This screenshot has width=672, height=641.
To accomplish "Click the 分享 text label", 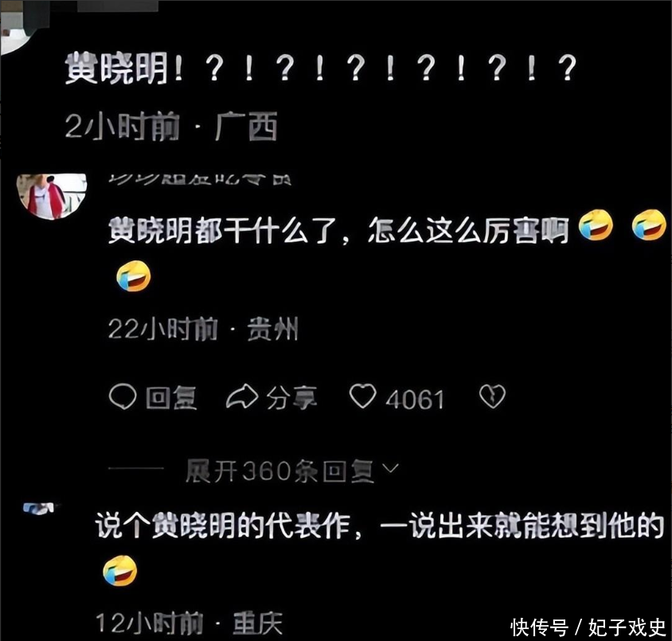I will (292, 398).
